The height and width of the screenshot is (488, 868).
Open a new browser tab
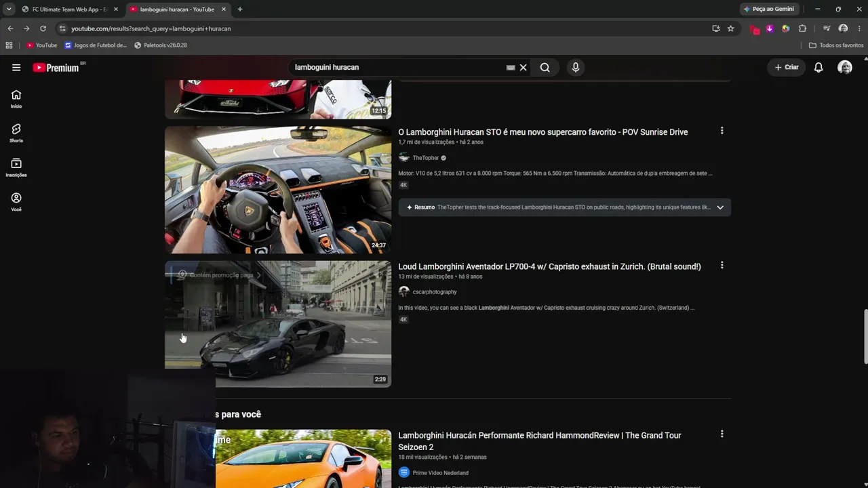(x=240, y=9)
